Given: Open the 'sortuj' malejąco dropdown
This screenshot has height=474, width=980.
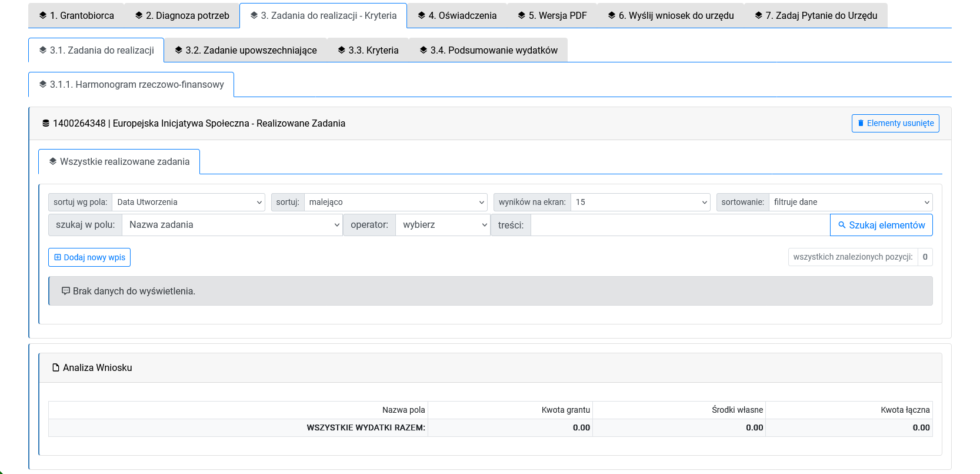Looking at the screenshot, I should coord(395,203).
